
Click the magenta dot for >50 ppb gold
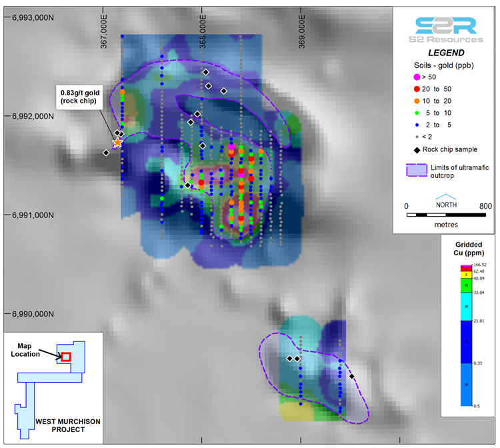point(417,77)
